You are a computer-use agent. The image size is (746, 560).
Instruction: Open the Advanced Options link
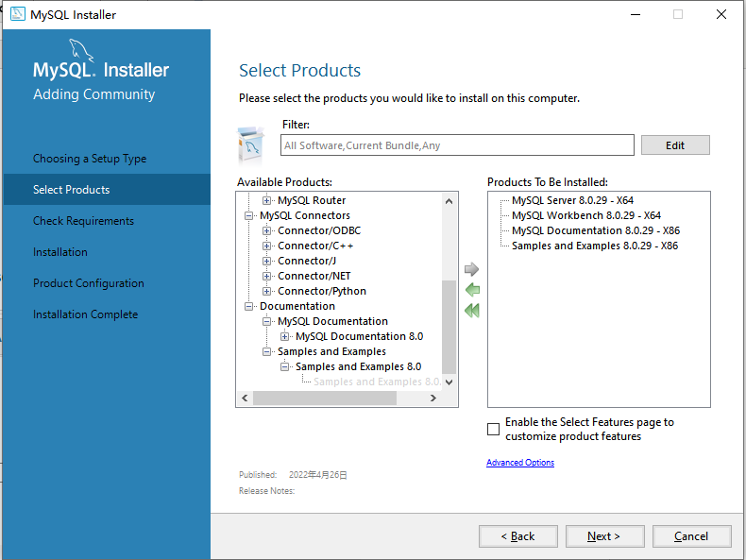click(x=520, y=463)
